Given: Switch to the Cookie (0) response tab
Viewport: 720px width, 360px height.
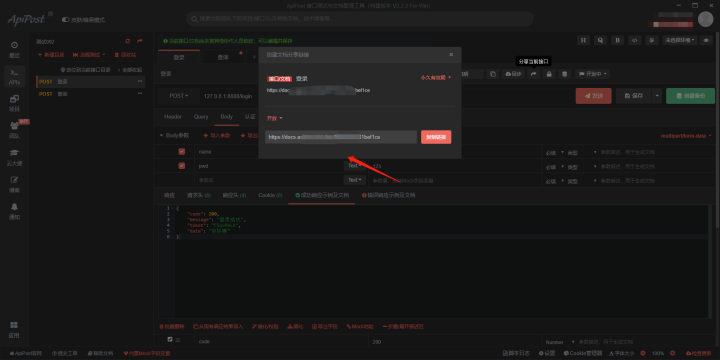Looking at the screenshot, I should click(x=270, y=195).
